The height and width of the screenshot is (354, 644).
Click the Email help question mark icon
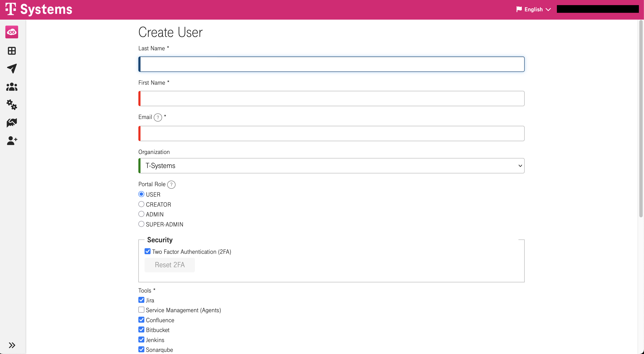[158, 117]
